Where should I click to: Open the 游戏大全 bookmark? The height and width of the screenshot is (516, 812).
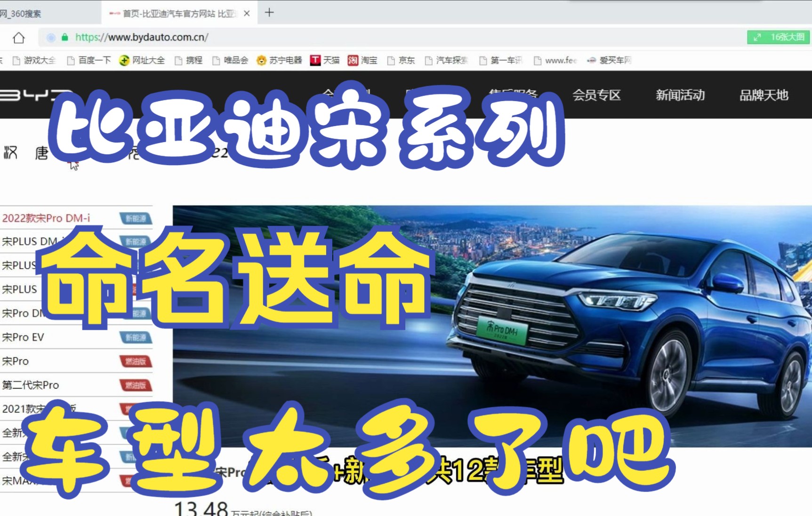34,60
